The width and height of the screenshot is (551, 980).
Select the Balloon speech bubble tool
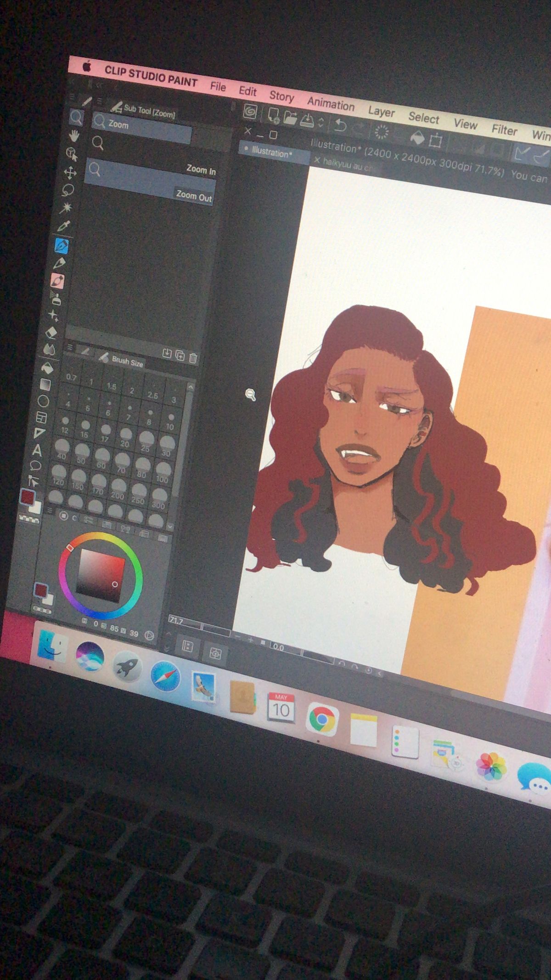(36, 465)
